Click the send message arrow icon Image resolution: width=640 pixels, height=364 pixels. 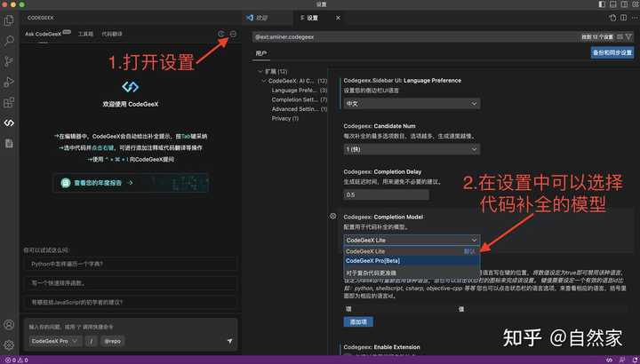(x=230, y=341)
